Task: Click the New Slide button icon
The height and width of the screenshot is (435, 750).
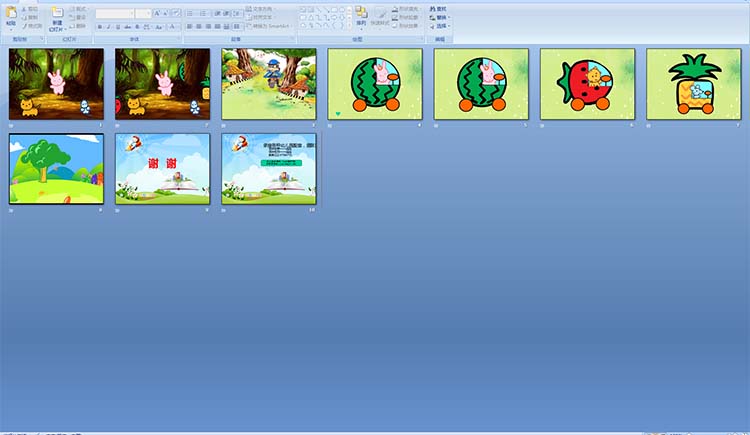Action: point(58,13)
